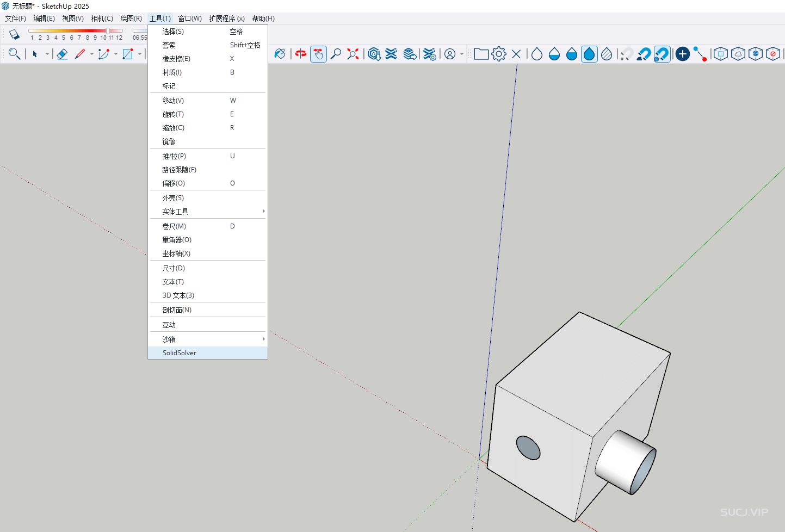Toggle the highlighted magnet with cube icon

(x=662, y=54)
